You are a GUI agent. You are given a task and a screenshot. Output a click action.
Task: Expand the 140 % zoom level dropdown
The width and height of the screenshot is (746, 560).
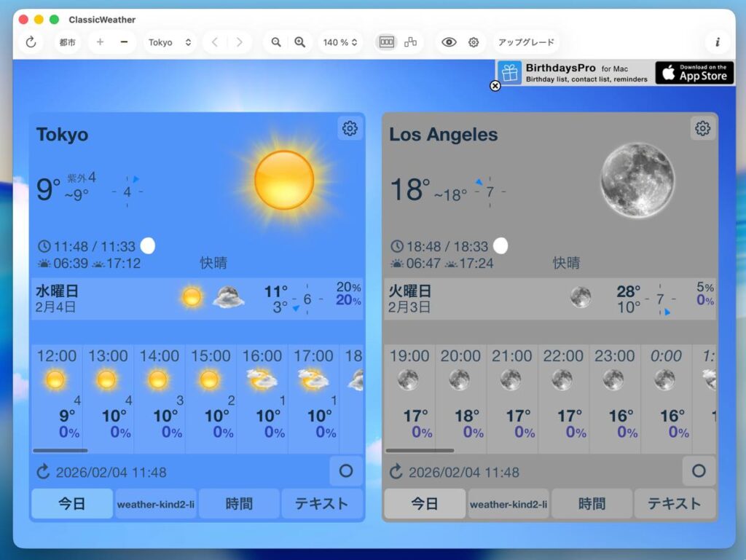(x=340, y=42)
